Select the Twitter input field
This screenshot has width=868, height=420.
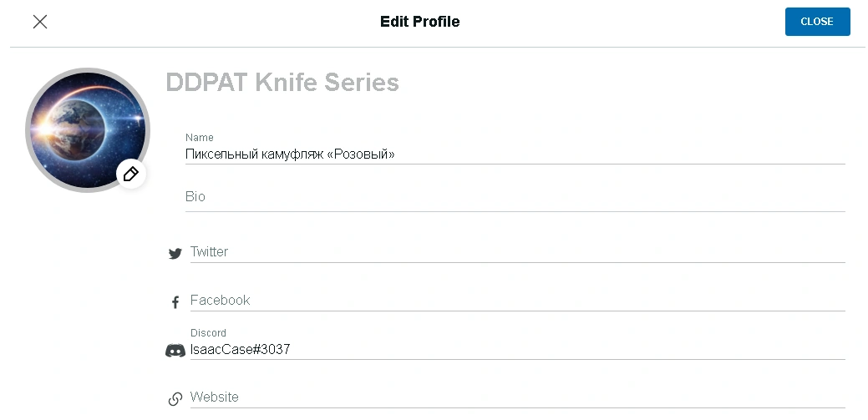coord(517,252)
